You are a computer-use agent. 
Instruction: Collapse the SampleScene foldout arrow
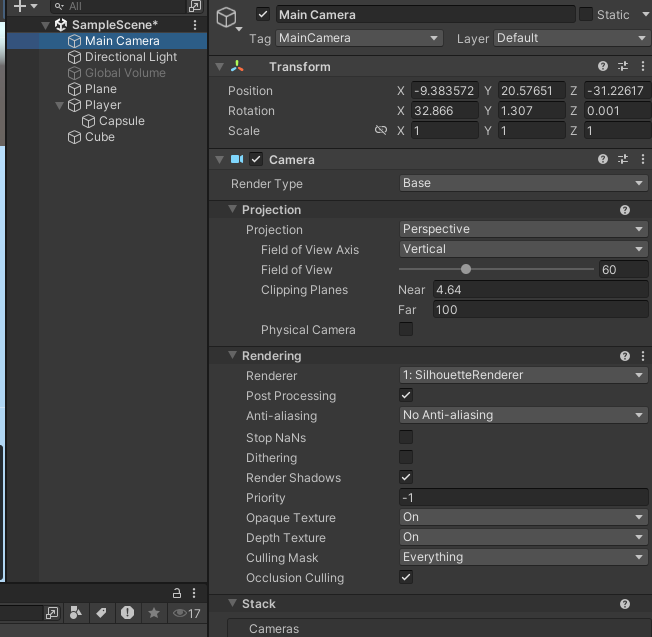click(45, 25)
